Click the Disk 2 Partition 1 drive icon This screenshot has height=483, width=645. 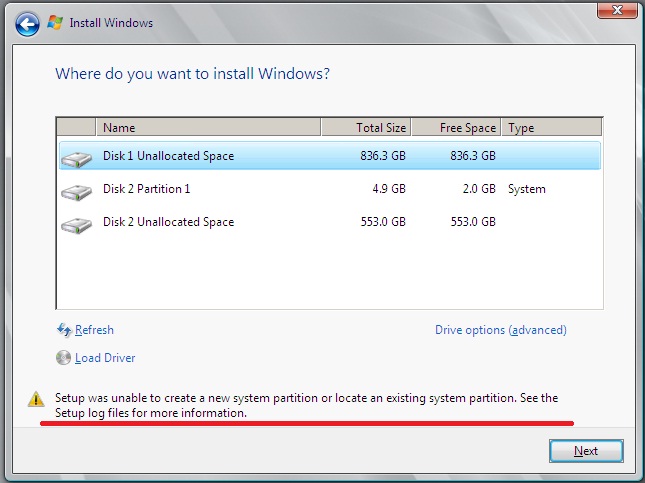pos(77,192)
